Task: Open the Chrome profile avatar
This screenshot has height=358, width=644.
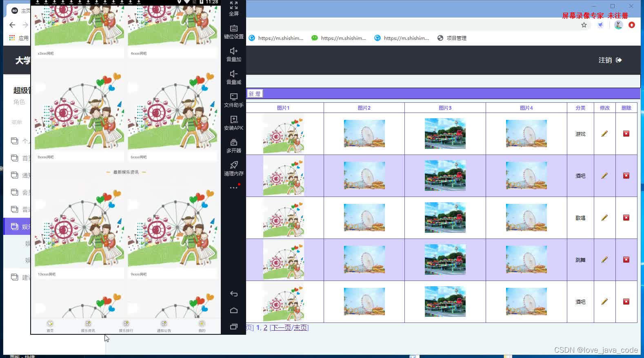Action: coord(619,25)
